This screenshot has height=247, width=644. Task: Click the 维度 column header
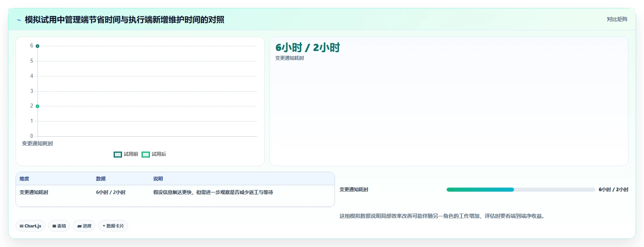(x=24, y=179)
